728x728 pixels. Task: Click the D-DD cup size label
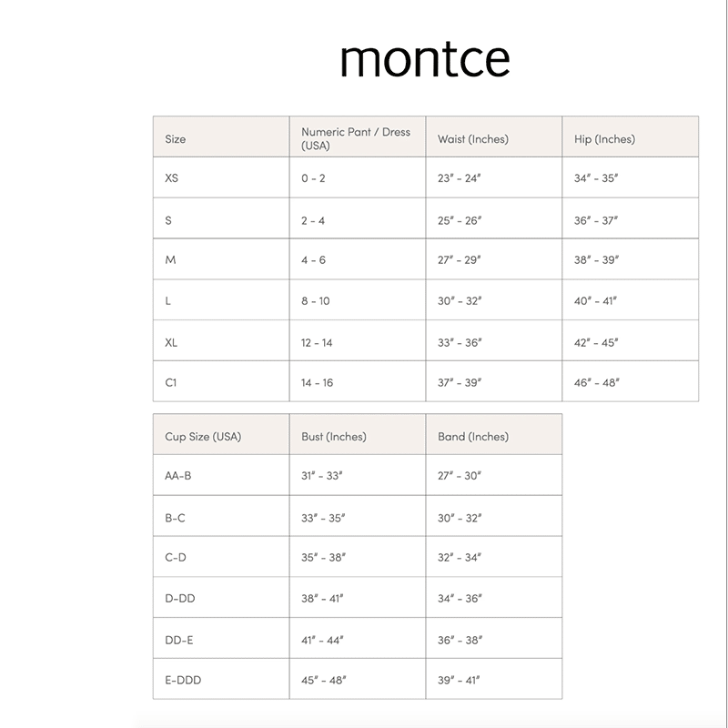pyautogui.click(x=180, y=599)
